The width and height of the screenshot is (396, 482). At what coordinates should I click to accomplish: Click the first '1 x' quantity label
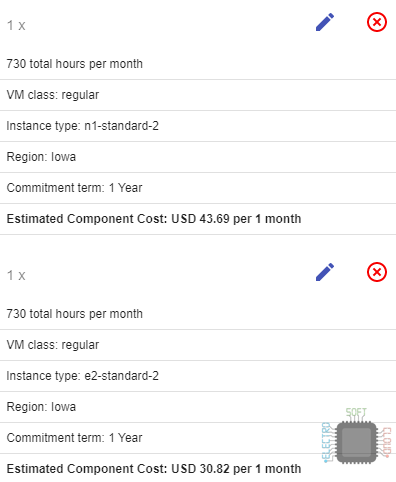16,25
